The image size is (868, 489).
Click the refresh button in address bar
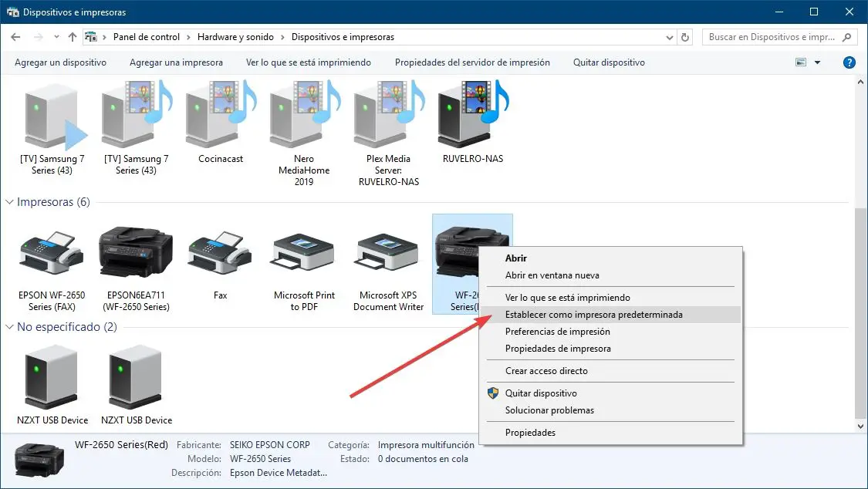[x=685, y=37]
